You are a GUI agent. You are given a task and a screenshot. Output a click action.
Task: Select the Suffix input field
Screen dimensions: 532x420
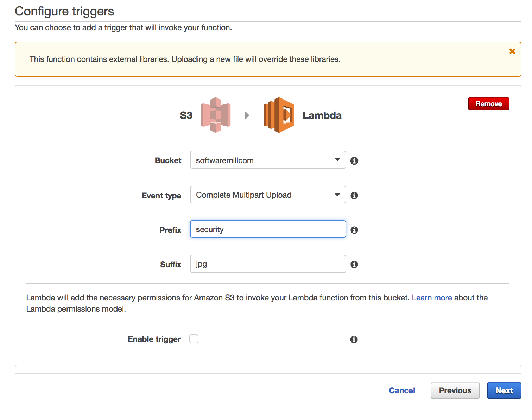(x=267, y=264)
